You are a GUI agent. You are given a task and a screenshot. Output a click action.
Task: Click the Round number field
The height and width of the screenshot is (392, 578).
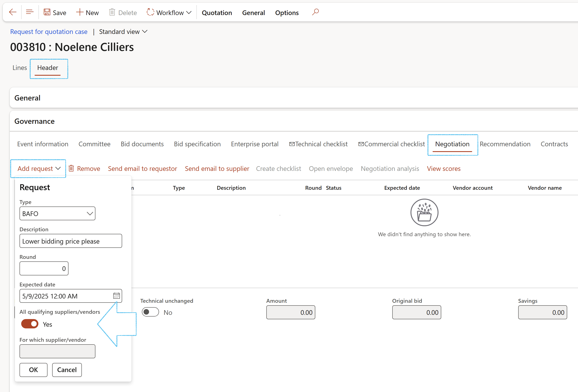pyautogui.click(x=44, y=268)
